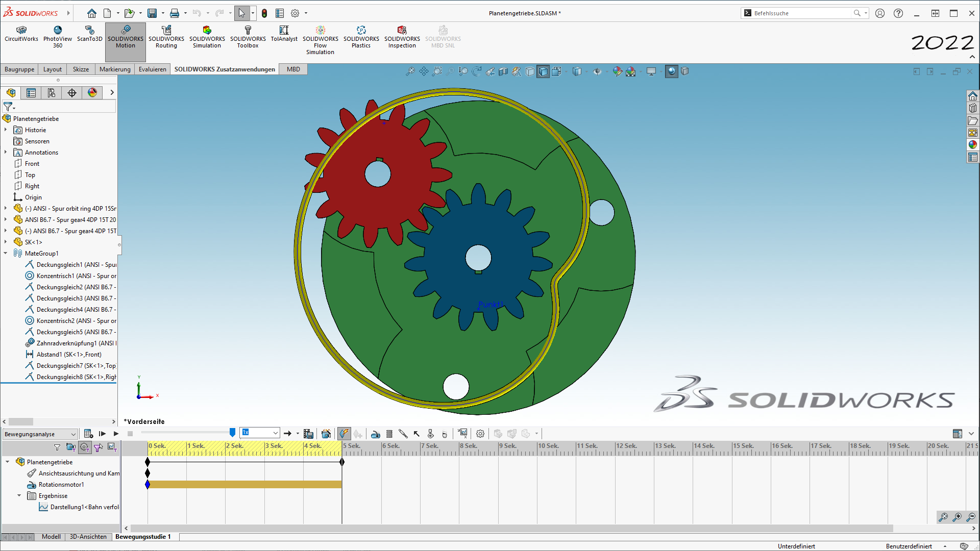Enable SOLIDWORKS Toolbox add-in
Image resolution: width=980 pixels, height=551 pixels.
tap(248, 37)
